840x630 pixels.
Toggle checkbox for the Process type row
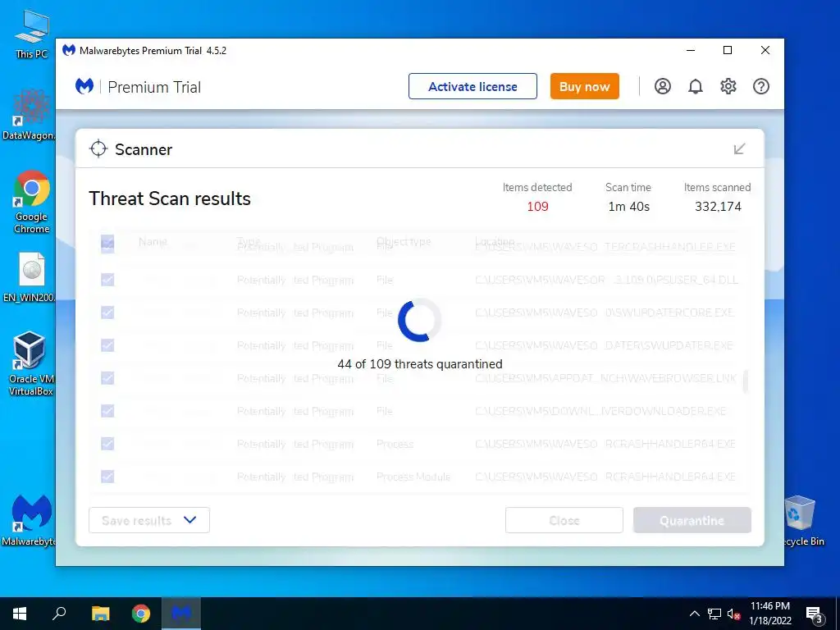coord(107,444)
